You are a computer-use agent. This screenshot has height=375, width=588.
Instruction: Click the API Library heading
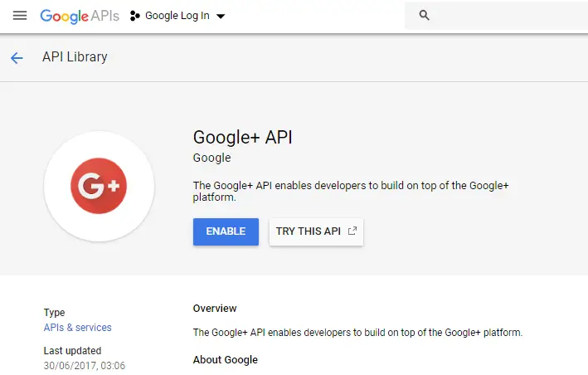click(75, 57)
